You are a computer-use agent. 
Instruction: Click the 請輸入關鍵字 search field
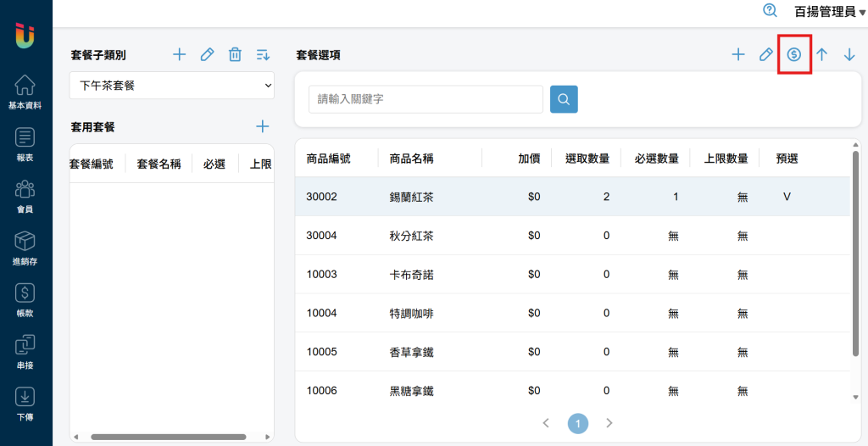[426, 99]
